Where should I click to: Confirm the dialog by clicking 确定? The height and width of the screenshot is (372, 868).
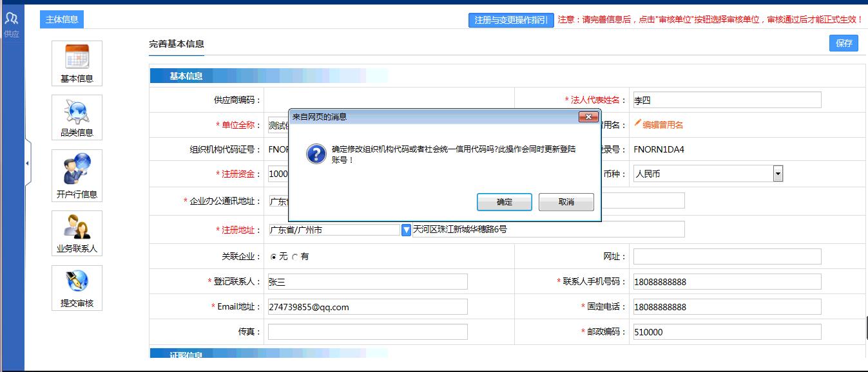click(x=504, y=201)
